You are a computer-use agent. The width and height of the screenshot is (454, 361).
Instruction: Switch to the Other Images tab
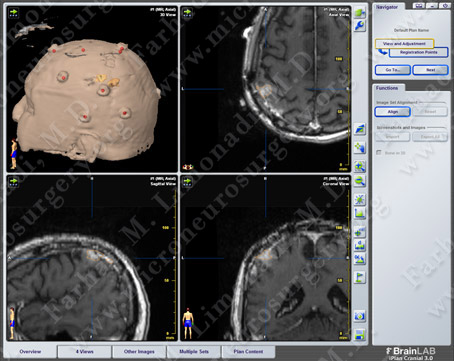[x=139, y=351]
